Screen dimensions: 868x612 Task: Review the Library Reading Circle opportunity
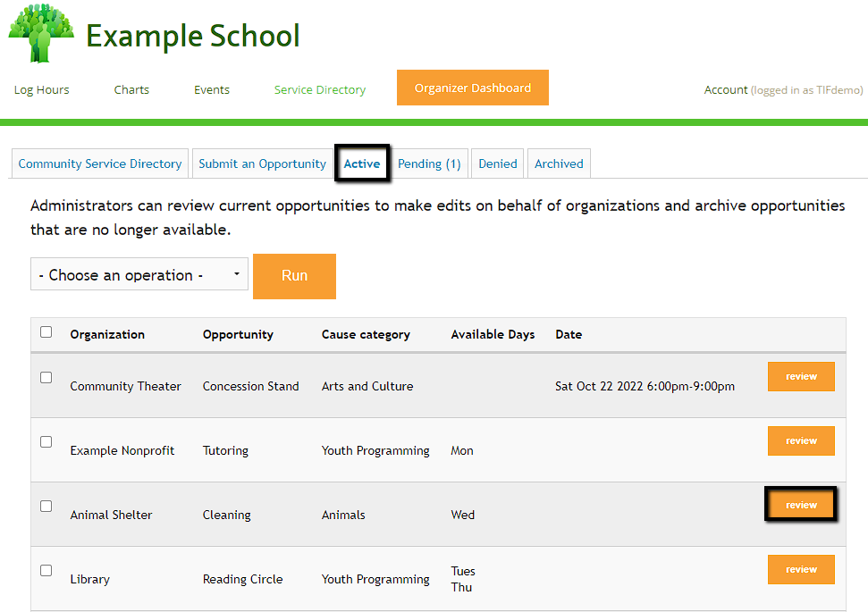801,569
